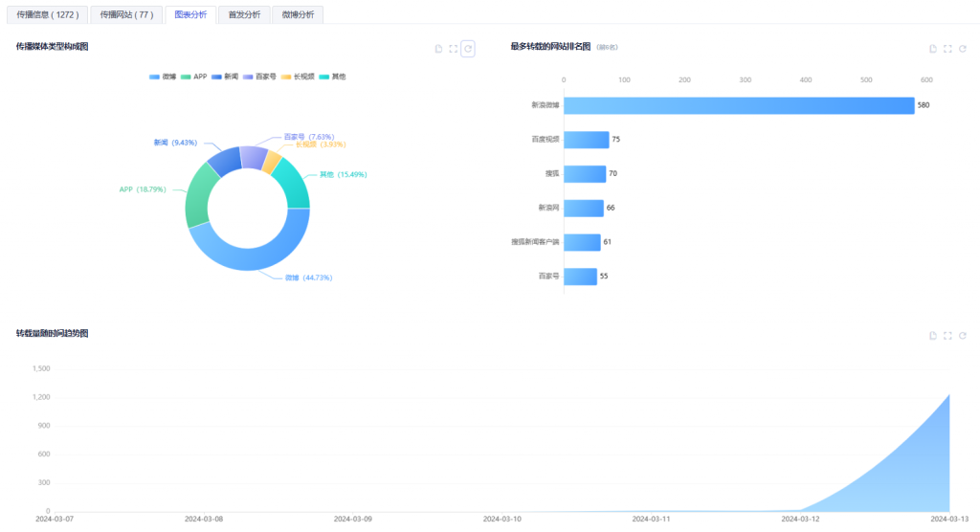980x532 pixels.
Task: Refresh the media type composition donut chart
Action: [468, 49]
